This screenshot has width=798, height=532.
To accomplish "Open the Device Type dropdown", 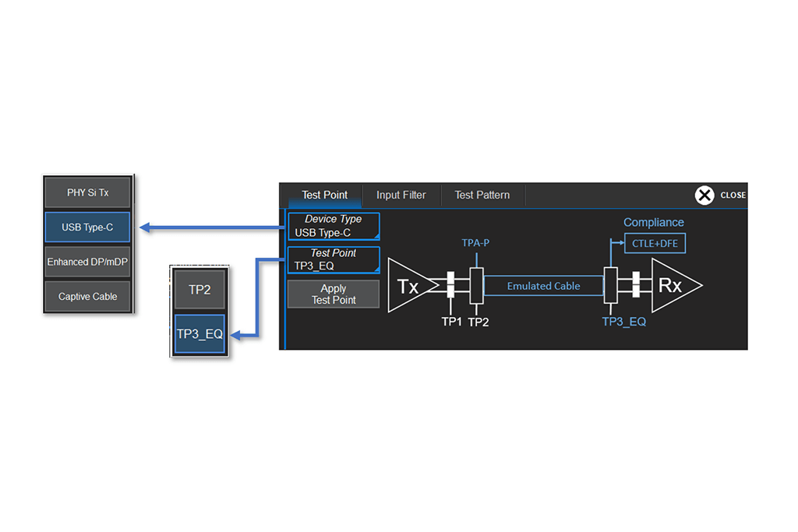I will [334, 226].
